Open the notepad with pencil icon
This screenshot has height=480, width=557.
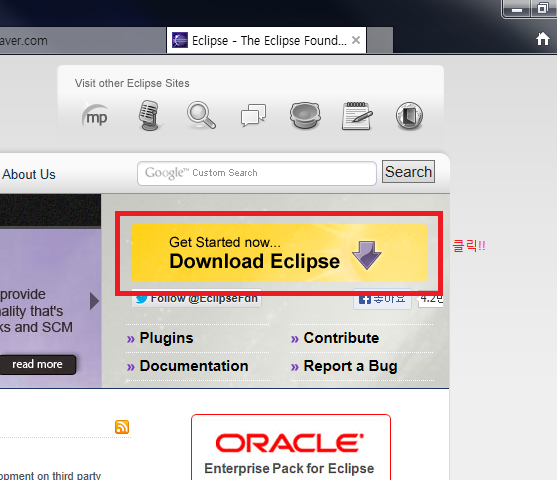[x=357, y=115]
